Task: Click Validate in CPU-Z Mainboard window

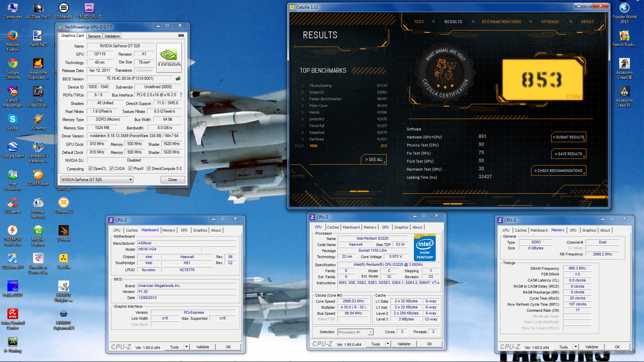Action: (x=203, y=347)
